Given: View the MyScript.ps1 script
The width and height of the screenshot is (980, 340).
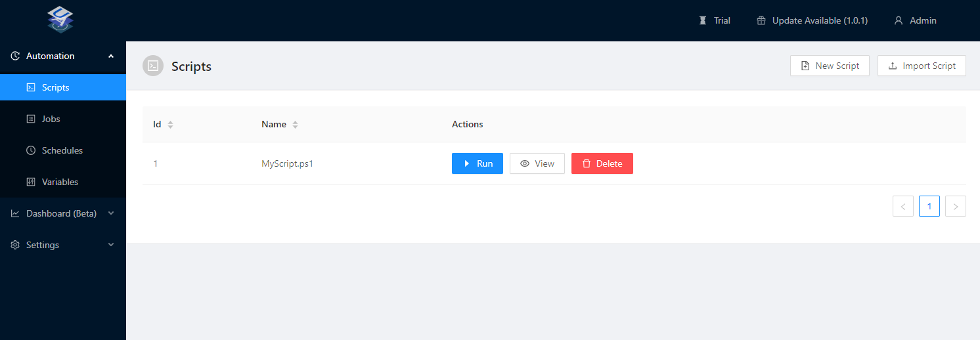Looking at the screenshot, I should coord(537,163).
